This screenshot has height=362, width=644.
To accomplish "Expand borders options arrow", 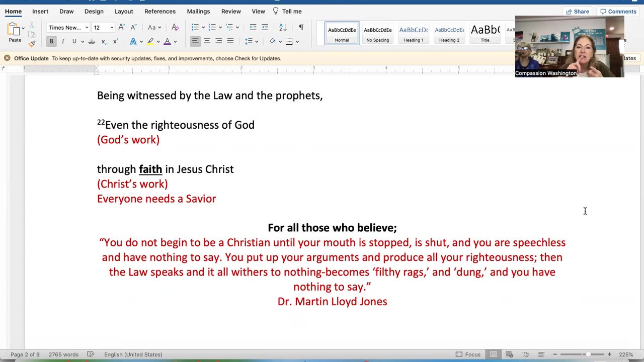I will pos(297,42).
